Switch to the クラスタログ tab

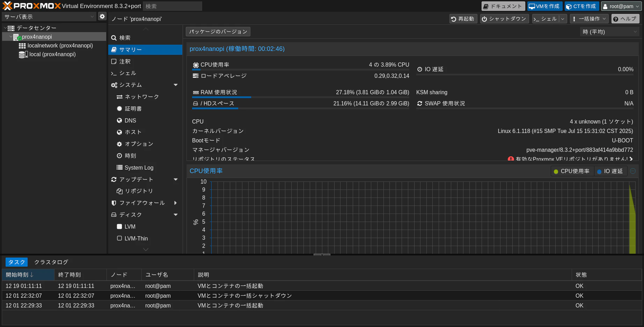(x=51, y=262)
